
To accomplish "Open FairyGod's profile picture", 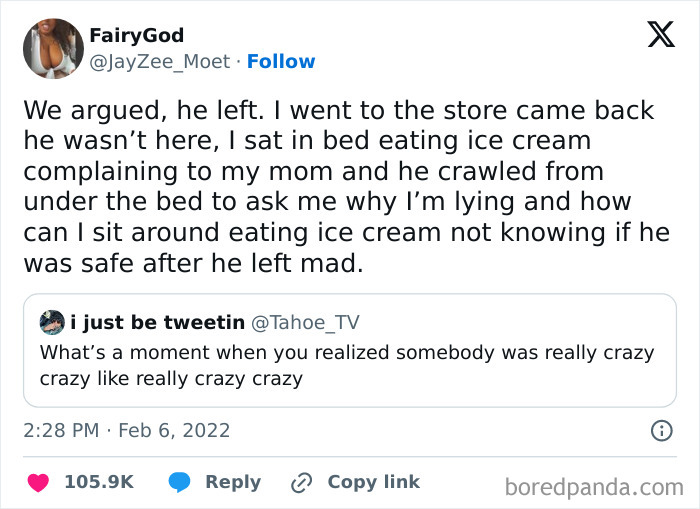I will point(52,49).
